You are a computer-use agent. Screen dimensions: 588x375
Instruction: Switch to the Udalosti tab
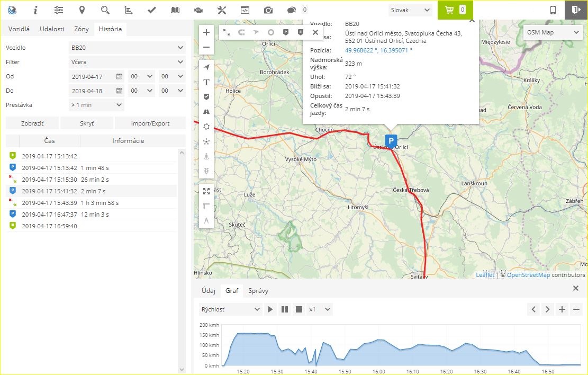tap(52, 29)
